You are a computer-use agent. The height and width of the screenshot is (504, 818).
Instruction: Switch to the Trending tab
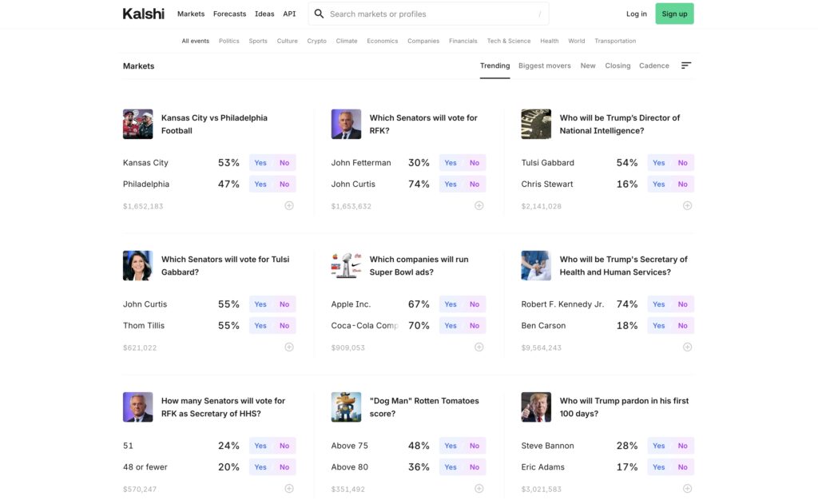[x=494, y=65]
